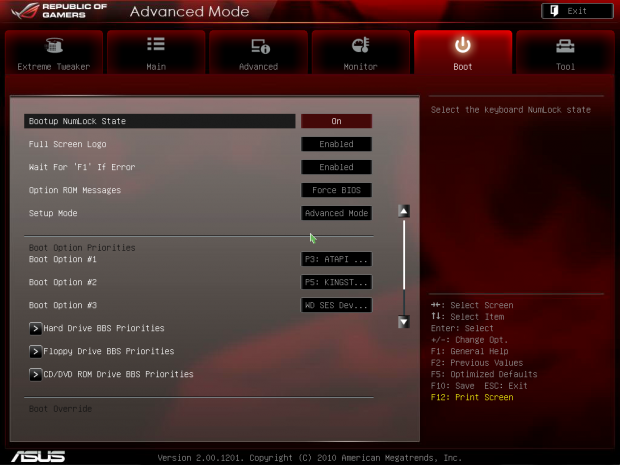Click the Advanced tab monitor icon

[260, 46]
